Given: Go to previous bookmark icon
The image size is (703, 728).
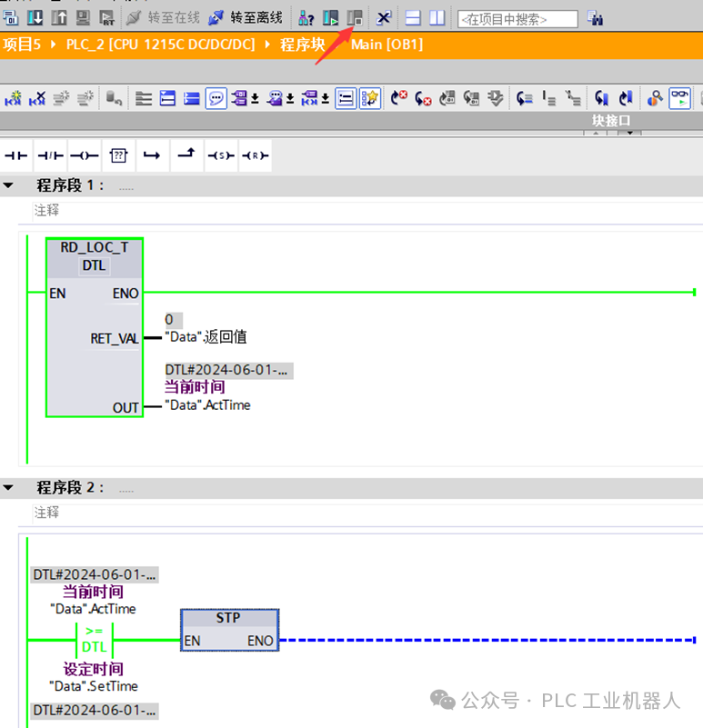Looking at the screenshot, I should coord(626,98).
